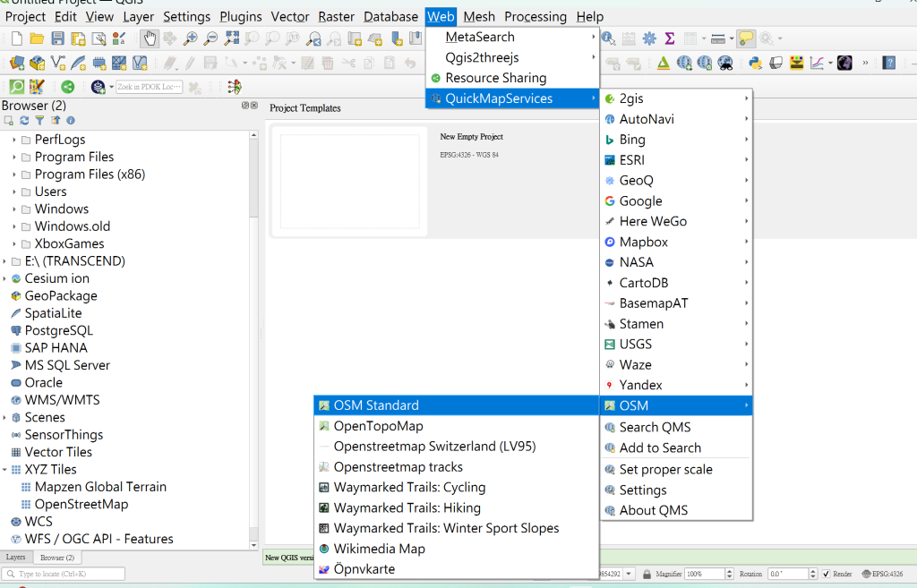Open Settings in the QuickMapServices menu
Screen dimensions: 917x588
pos(676,490)
